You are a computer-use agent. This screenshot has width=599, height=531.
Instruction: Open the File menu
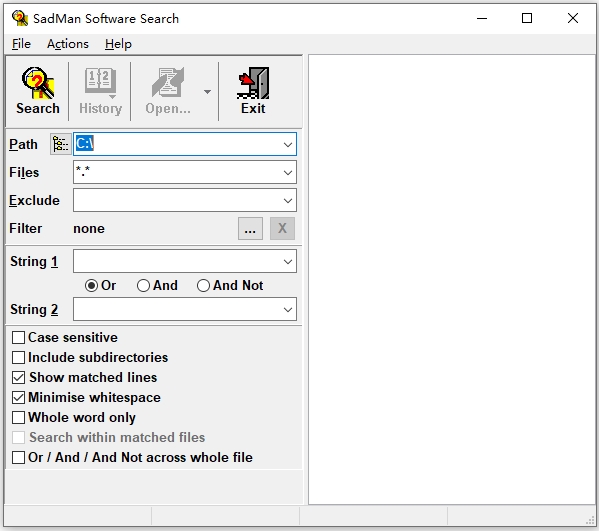tap(21, 44)
